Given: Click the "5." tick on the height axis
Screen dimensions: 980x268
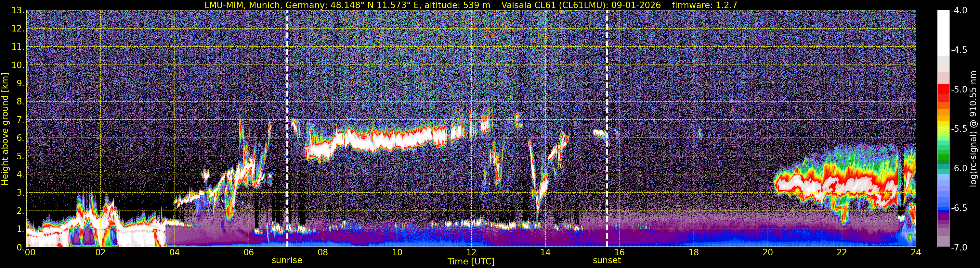Looking at the screenshot, I should (20, 156).
